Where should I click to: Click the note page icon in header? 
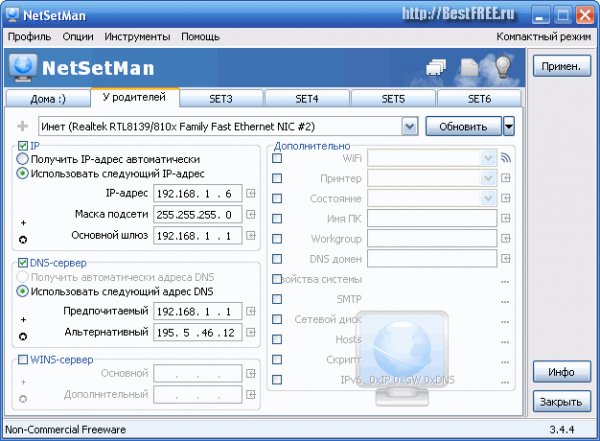click(x=469, y=68)
